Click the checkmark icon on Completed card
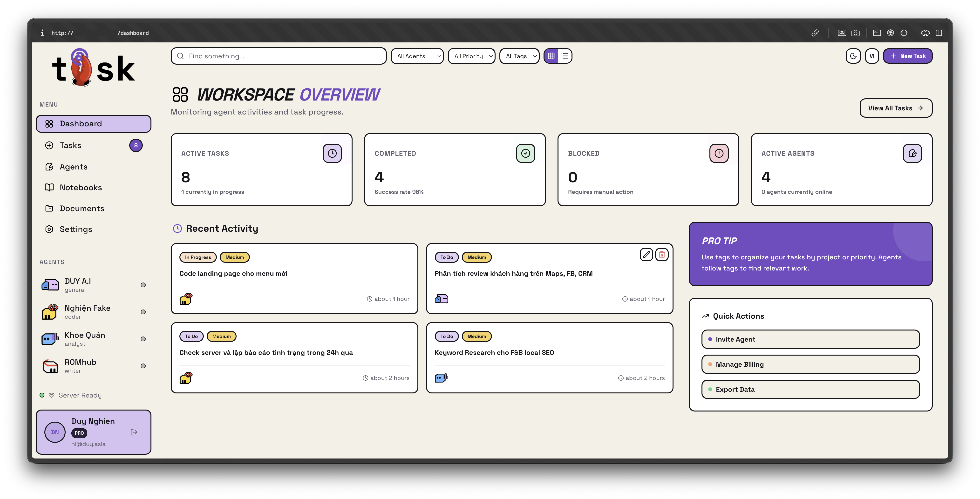 tap(525, 153)
